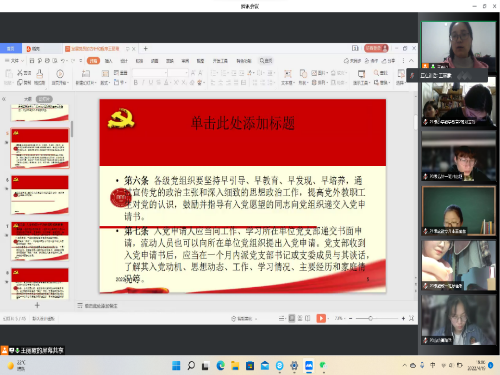Click the orange slideshow play button
The width and height of the screenshot is (500, 375).
(321, 318)
